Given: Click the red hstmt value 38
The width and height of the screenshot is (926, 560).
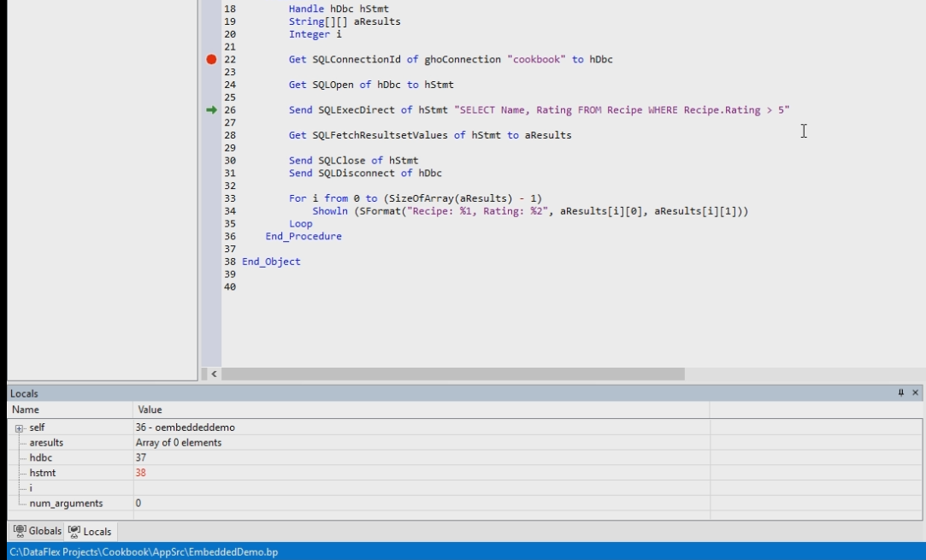Looking at the screenshot, I should pos(141,473).
